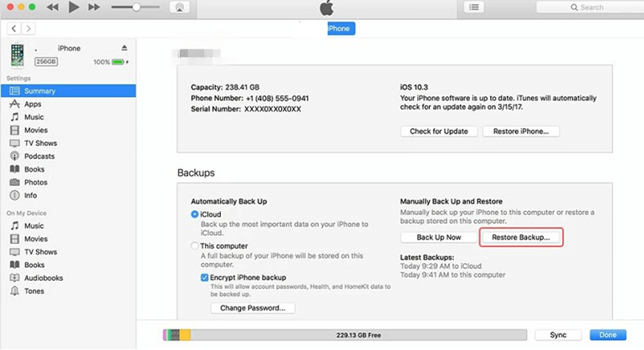This screenshot has width=644, height=350.
Task: Click the blue Done button
Action: click(x=608, y=335)
